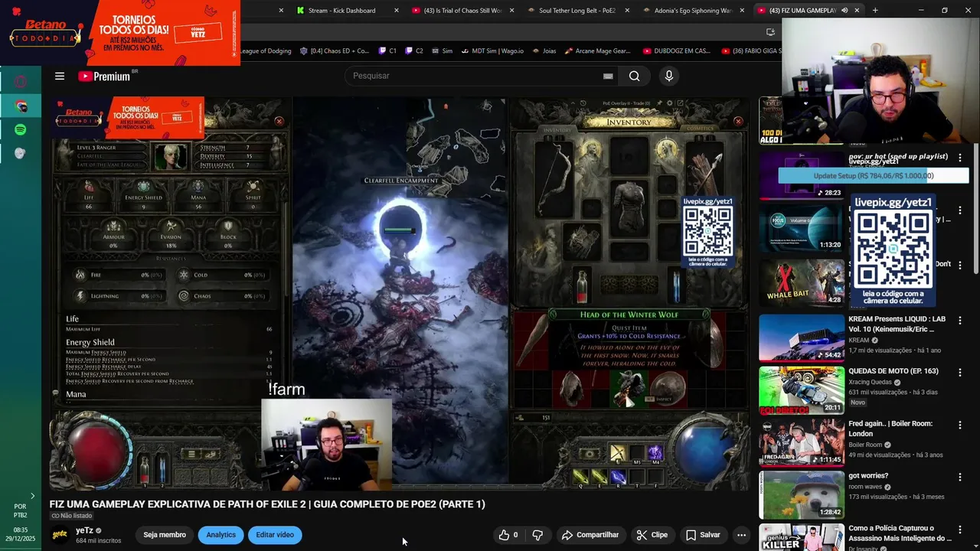Open League of Dodging bookmark
980x551 pixels.
coord(266,51)
